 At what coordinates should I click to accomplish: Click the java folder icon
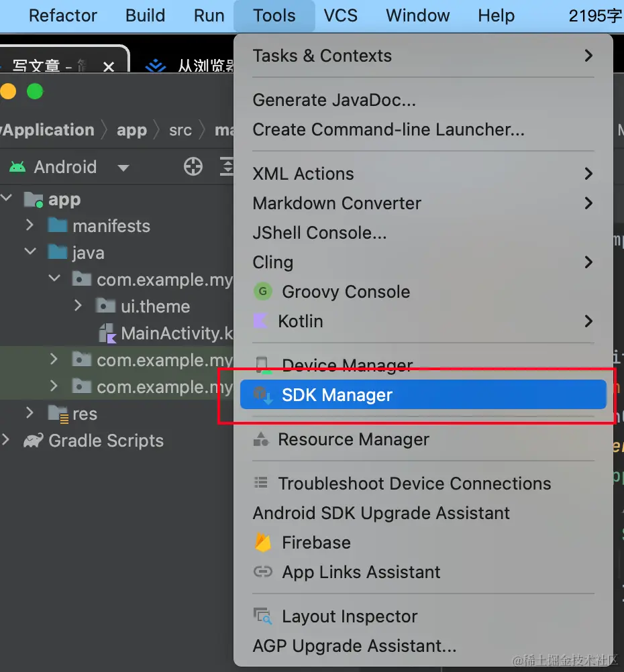[58, 252]
